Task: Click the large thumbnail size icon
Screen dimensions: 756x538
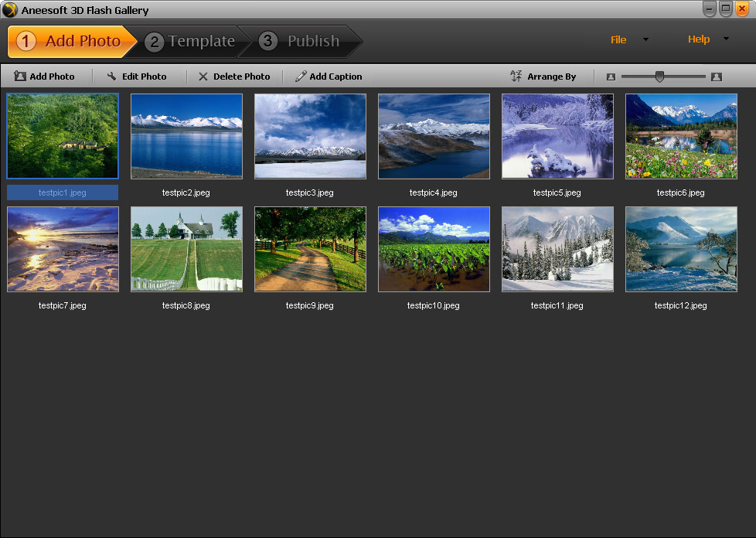Action: pos(717,77)
